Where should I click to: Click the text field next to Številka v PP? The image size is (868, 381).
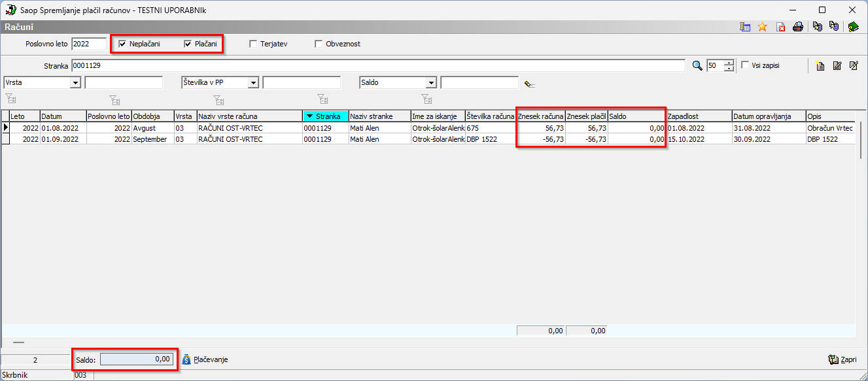point(302,83)
